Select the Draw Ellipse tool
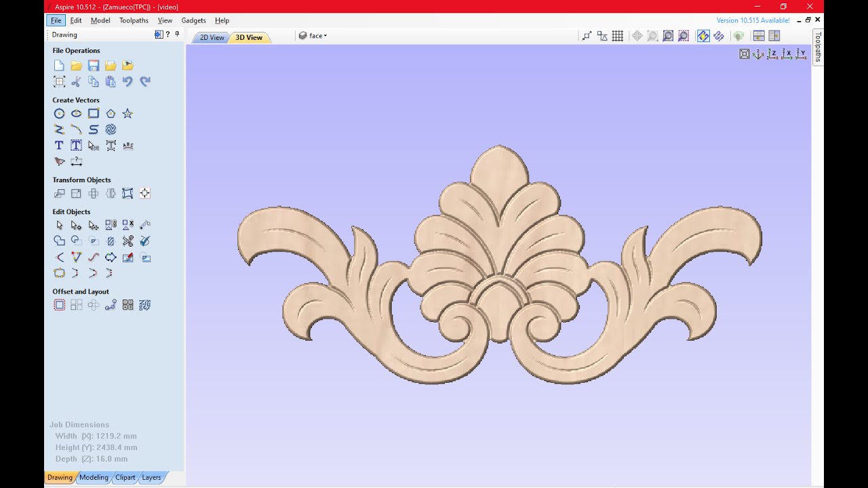The width and height of the screenshot is (868, 488). (x=76, y=114)
